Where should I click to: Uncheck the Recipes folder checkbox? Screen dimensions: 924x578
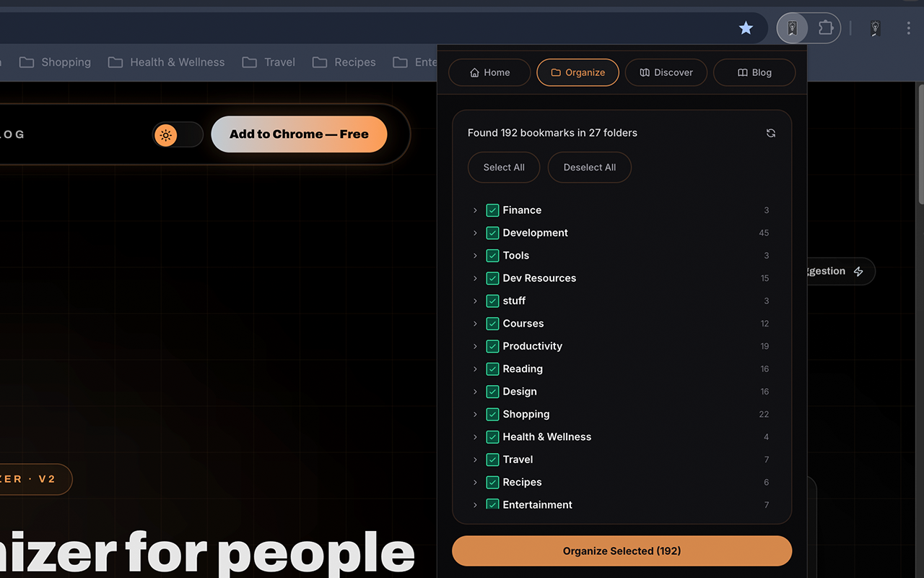tap(492, 483)
